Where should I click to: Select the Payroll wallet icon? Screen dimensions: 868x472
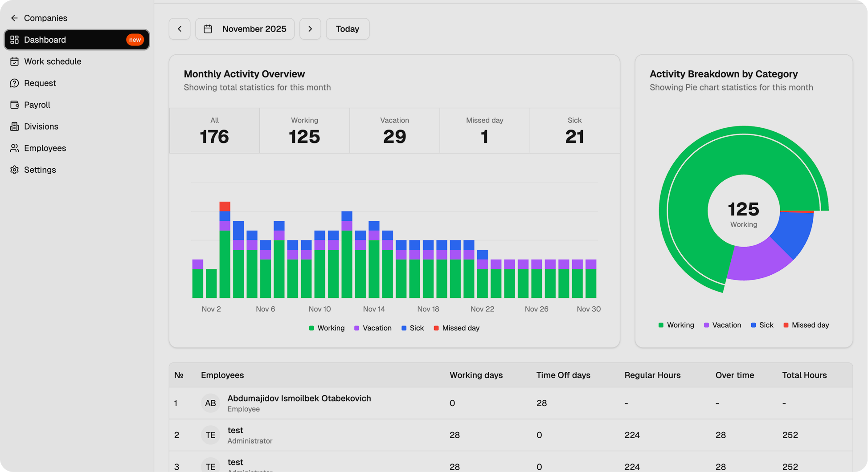14,105
